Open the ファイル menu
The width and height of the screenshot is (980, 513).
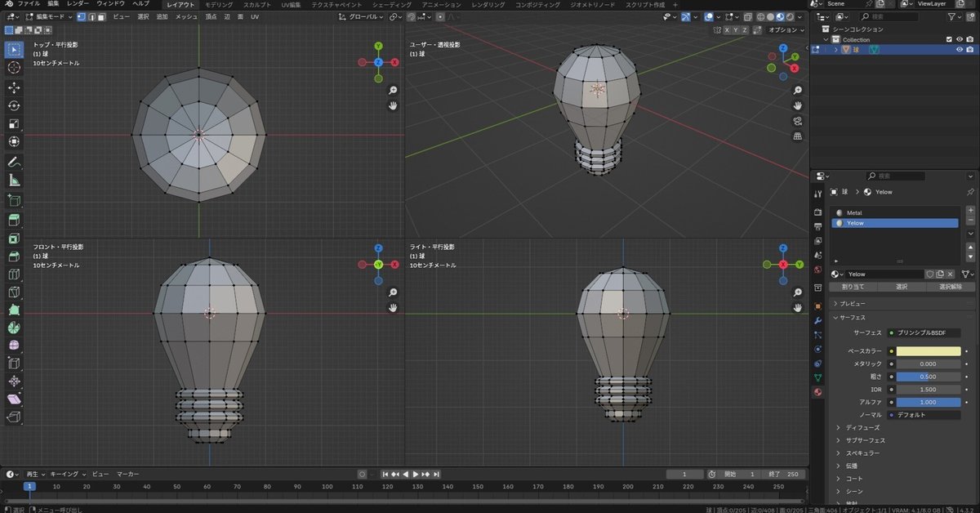click(x=29, y=4)
